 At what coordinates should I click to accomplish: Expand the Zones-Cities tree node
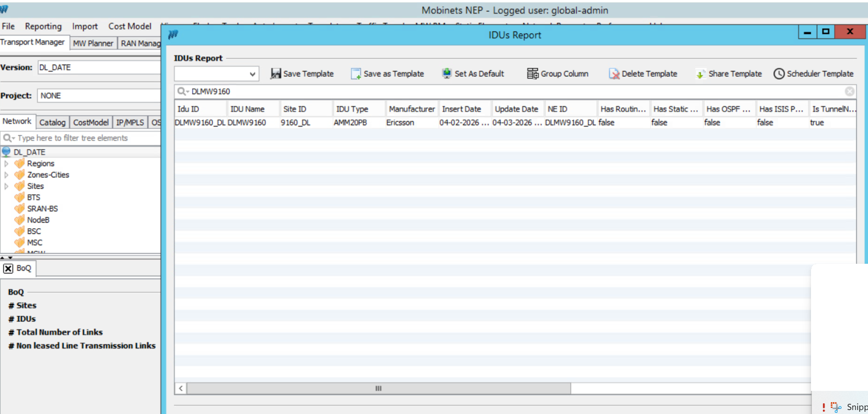(x=7, y=175)
